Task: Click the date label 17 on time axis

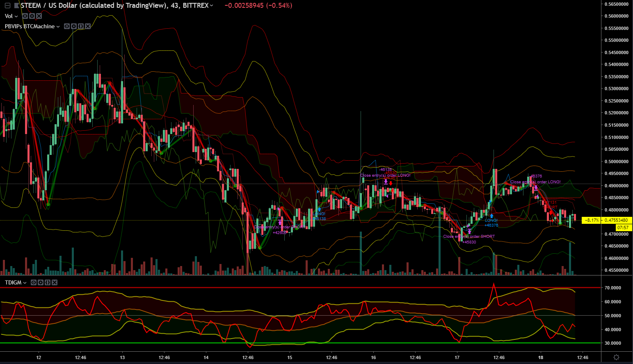Action: coord(457,357)
